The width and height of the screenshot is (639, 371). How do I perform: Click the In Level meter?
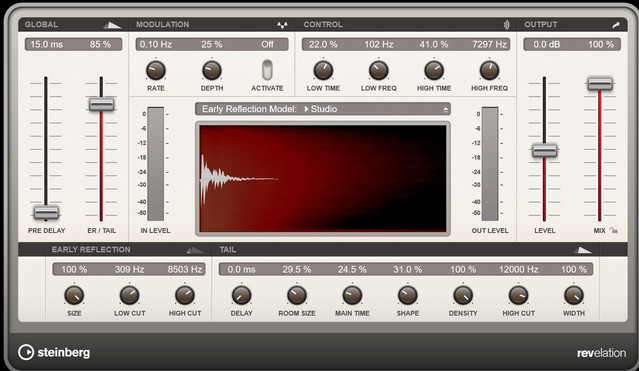click(x=155, y=164)
